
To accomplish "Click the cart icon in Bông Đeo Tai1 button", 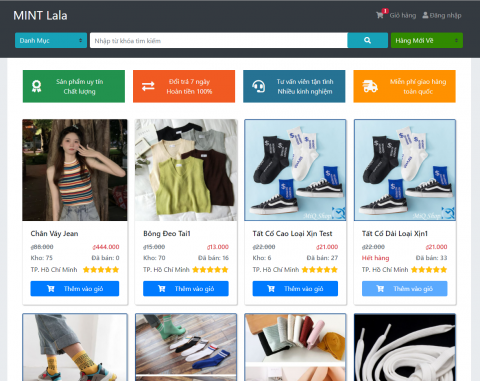I will [x=162, y=289].
